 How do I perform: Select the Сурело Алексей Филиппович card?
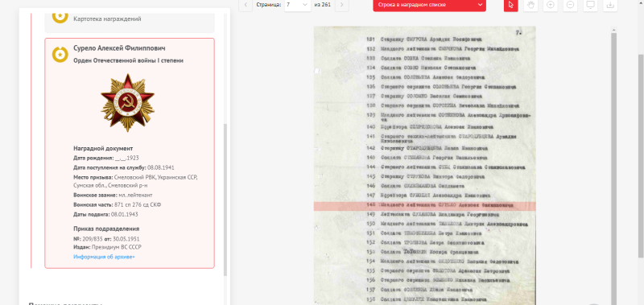click(130, 153)
